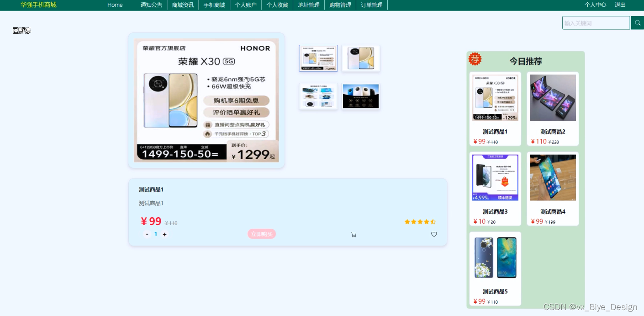Screen dimensions: 644x316
Task: Open recommended 测试商品3 Samsung image
Action: [495, 178]
